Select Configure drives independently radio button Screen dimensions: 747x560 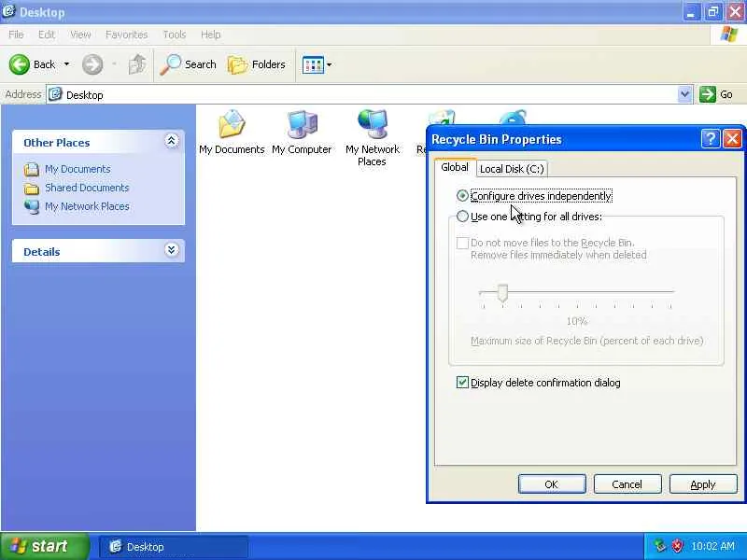coord(462,196)
